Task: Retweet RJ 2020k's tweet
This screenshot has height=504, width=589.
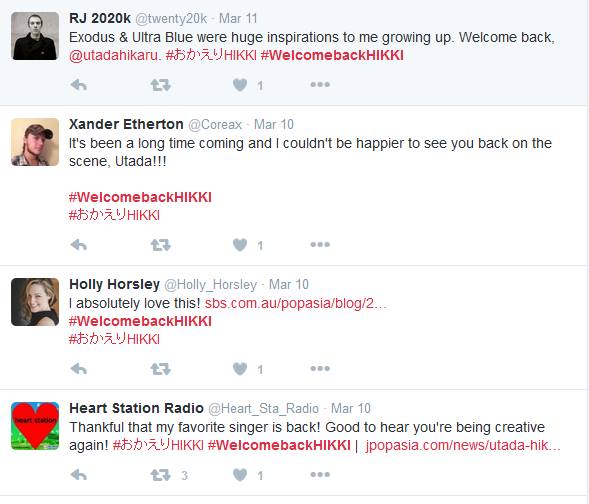Action: [160, 85]
